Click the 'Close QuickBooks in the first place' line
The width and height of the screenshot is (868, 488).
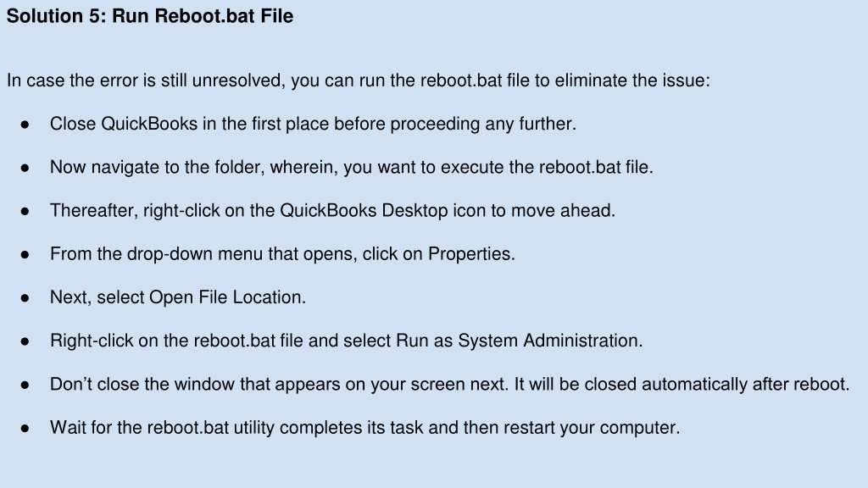click(313, 124)
